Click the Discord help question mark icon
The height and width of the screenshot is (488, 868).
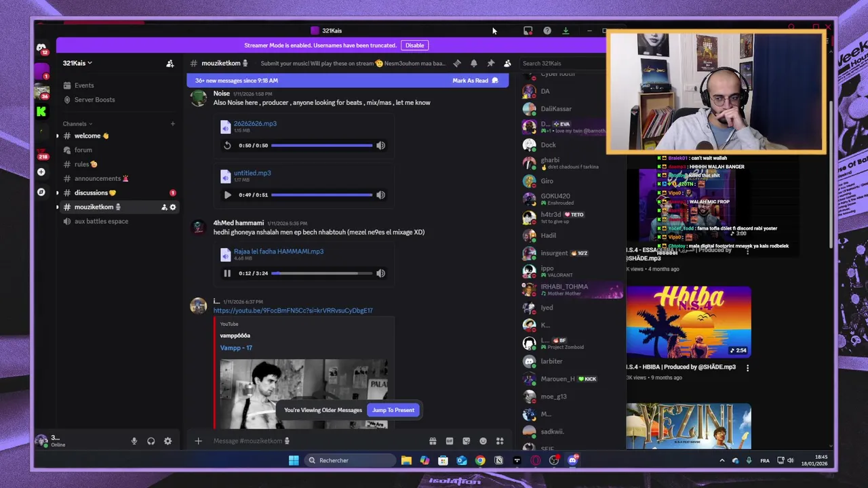pos(547,30)
